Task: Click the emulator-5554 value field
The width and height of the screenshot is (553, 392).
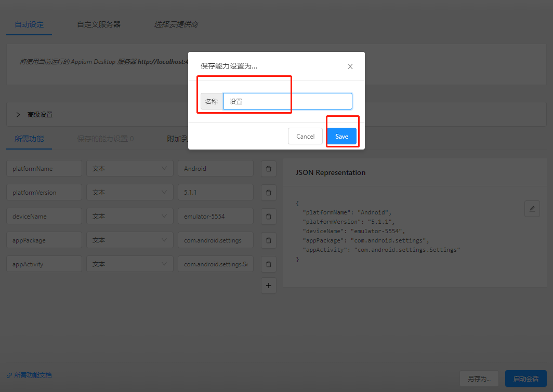Action: click(x=216, y=217)
